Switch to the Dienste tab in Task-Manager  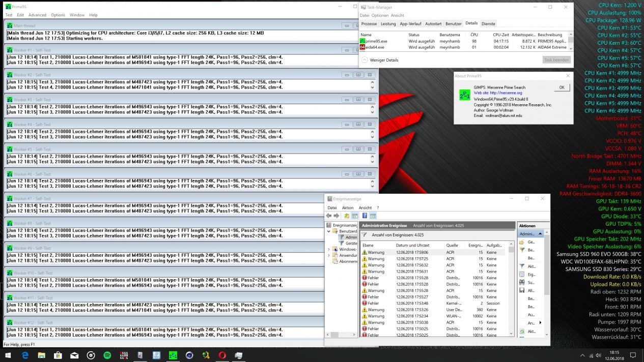tap(488, 23)
